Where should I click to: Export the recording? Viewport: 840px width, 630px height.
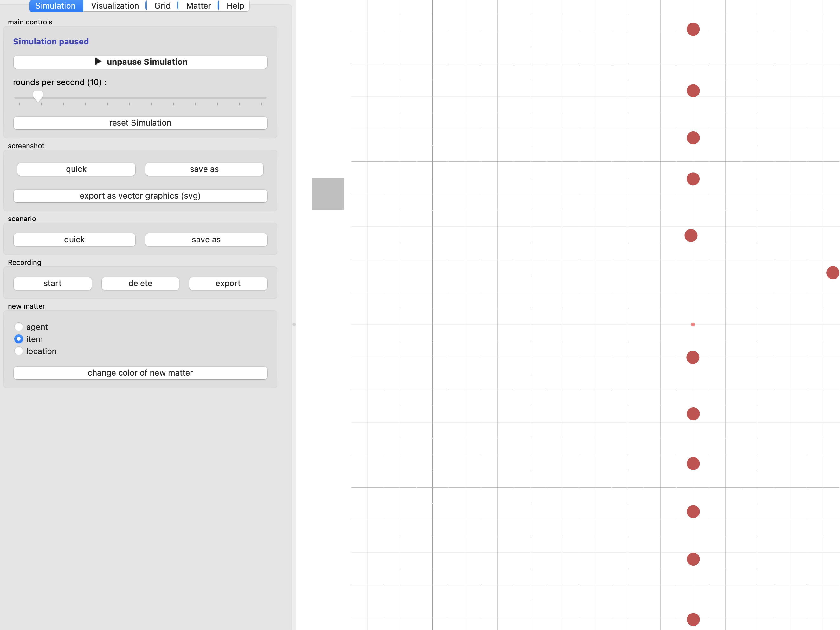point(228,284)
